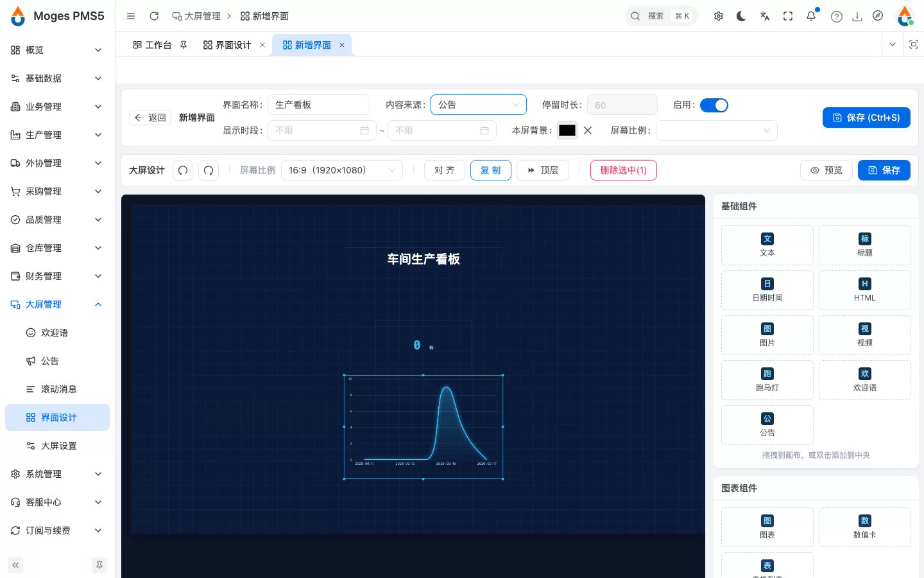Open the tabs overflow chevron dropdown
The width and height of the screenshot is (924, 578).
click(893, 44)
